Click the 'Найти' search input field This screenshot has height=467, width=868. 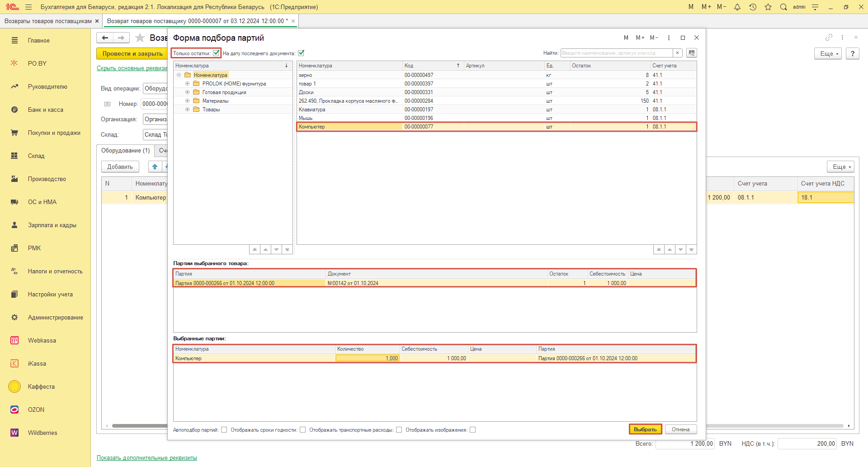pyautogui.click(x=617, y=53)
